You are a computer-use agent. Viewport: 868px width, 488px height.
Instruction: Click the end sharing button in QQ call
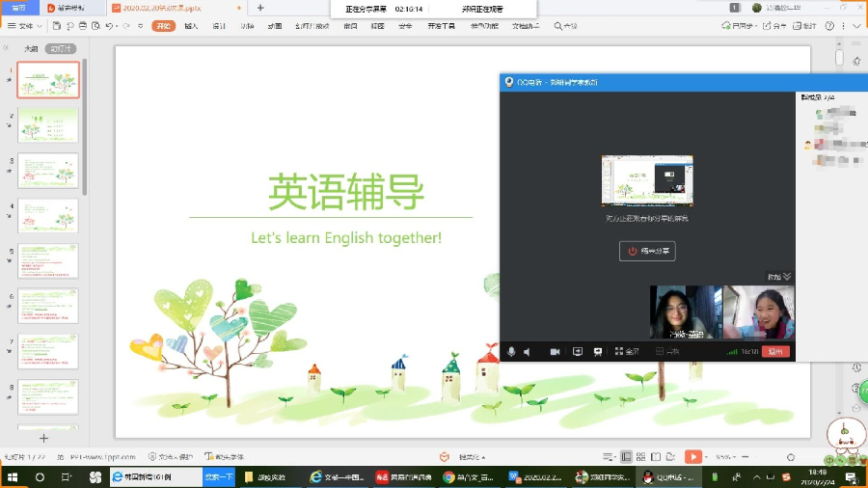(x=647, y=251)
